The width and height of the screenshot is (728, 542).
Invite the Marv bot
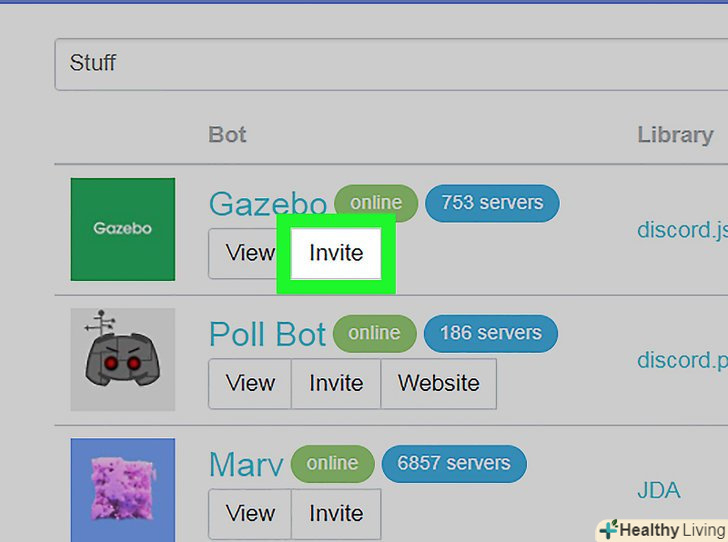click(336, 514)
